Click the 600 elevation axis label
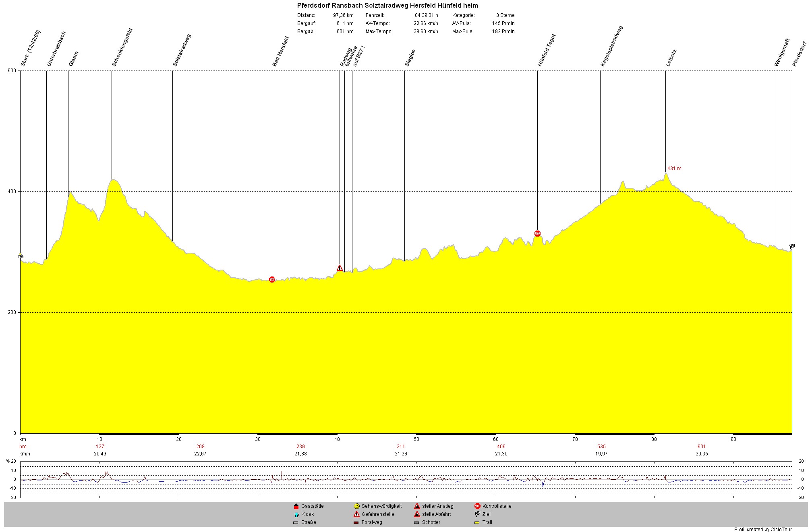 click(x=12, y=71)
